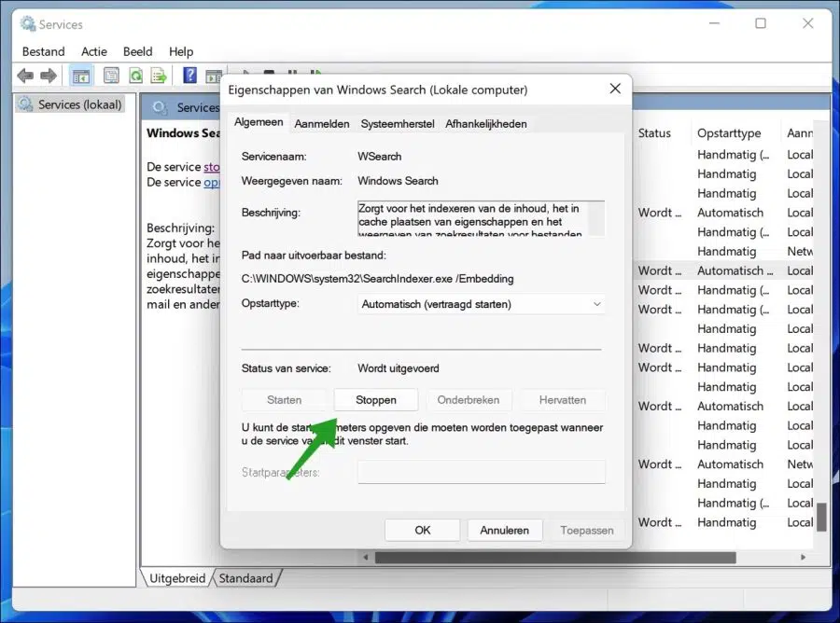Open the Actie menu
This screenshot has width=840, height=623.
[94, 51]
